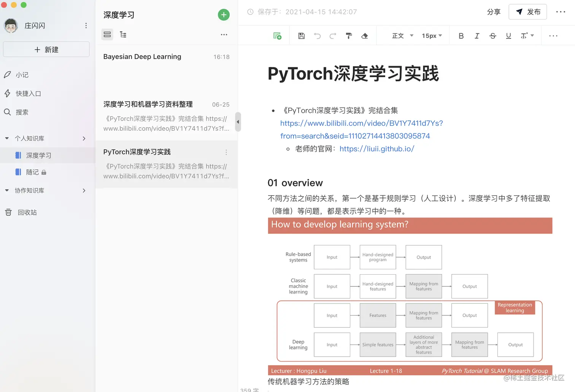Screen dimensions: 575x392
Task: Click the 深度学习 list header
Action: coord(119,15)
